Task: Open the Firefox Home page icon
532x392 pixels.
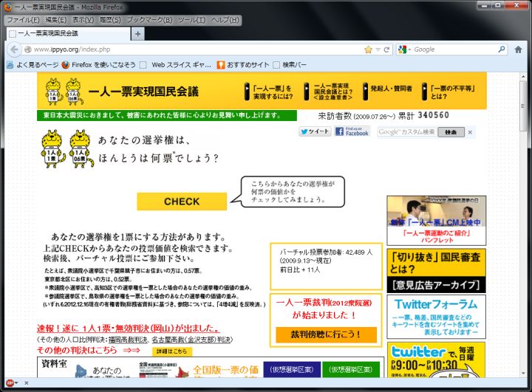Action: [519, 49]
